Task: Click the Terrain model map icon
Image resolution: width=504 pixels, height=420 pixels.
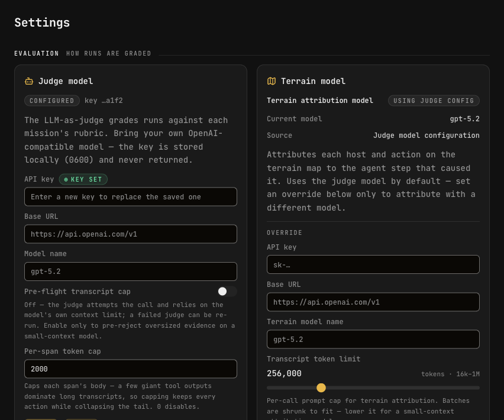Action: pyautogui.click(x=272, y=81)
